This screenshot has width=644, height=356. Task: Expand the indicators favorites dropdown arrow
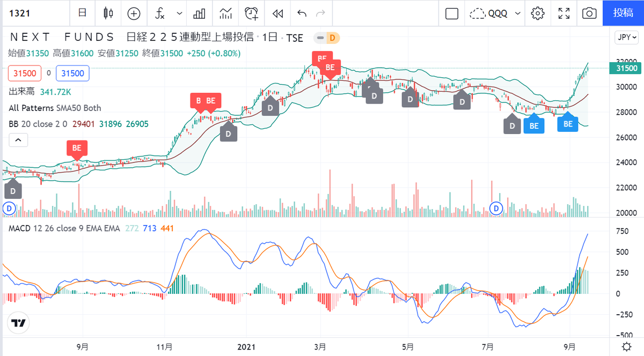pyautogui.click(x=179, y=13)
